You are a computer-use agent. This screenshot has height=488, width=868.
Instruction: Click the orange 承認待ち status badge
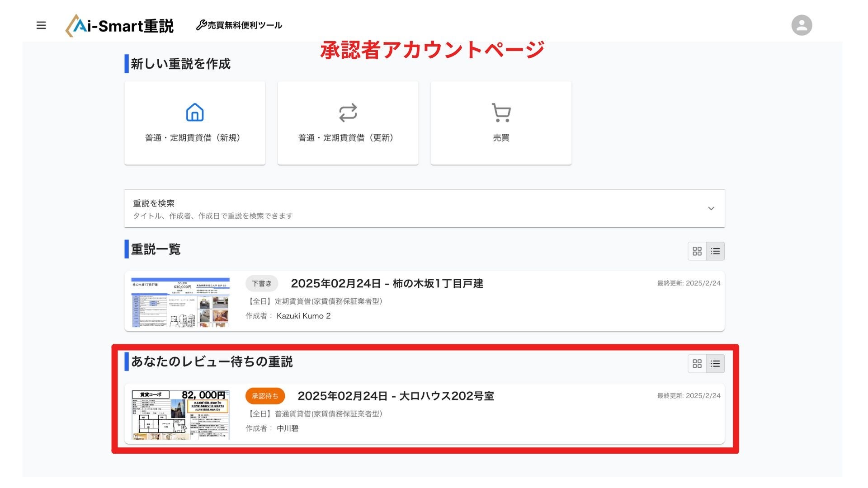click(x=265, y=396)
